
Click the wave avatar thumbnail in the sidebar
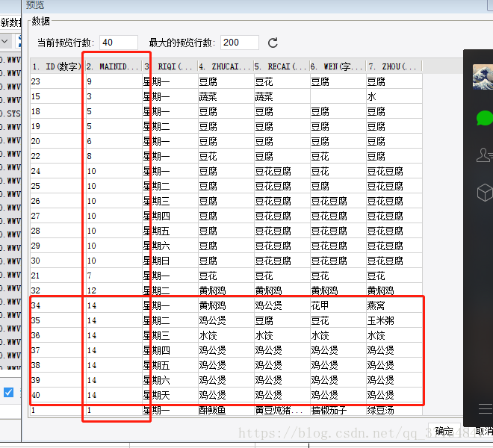click(483, 77)
